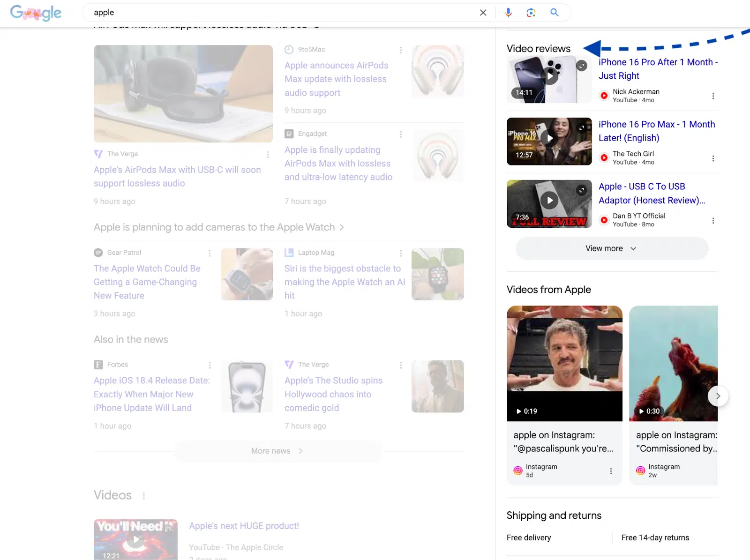Open 'Apple announces AirPods Max update' article
Screen dimensions: 750x560
pyautogui.click(x=337, y=79)
